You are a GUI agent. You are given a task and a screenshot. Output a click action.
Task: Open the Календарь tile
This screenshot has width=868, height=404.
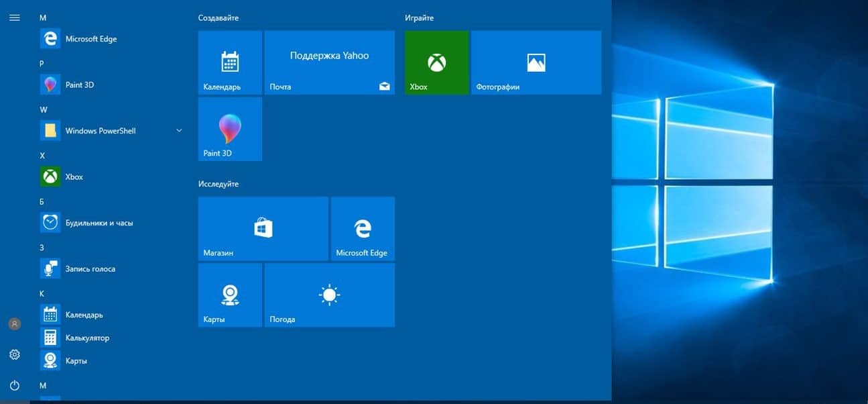coord(230,62)
